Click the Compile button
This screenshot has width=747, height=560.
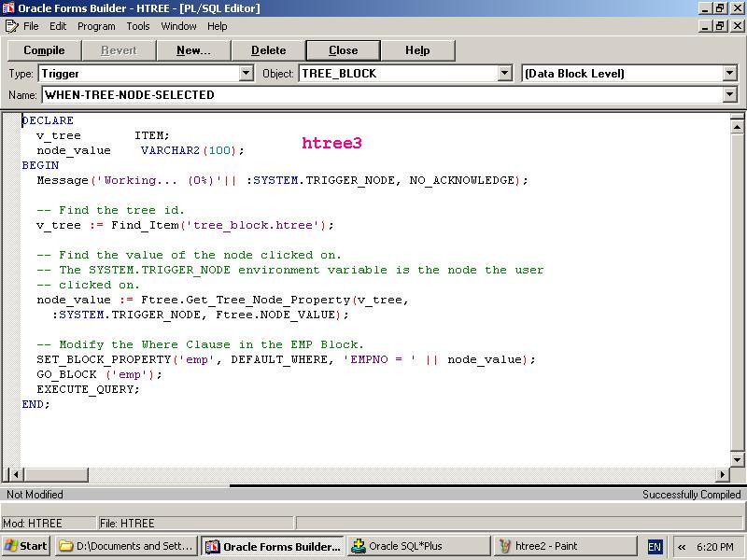pos(44,50)
